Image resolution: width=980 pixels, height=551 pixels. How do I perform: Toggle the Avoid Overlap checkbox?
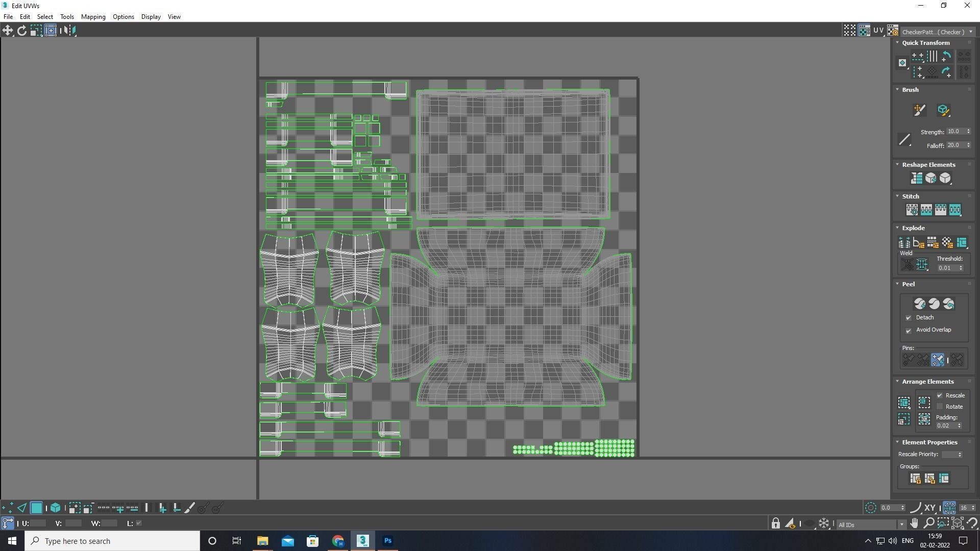909,331
